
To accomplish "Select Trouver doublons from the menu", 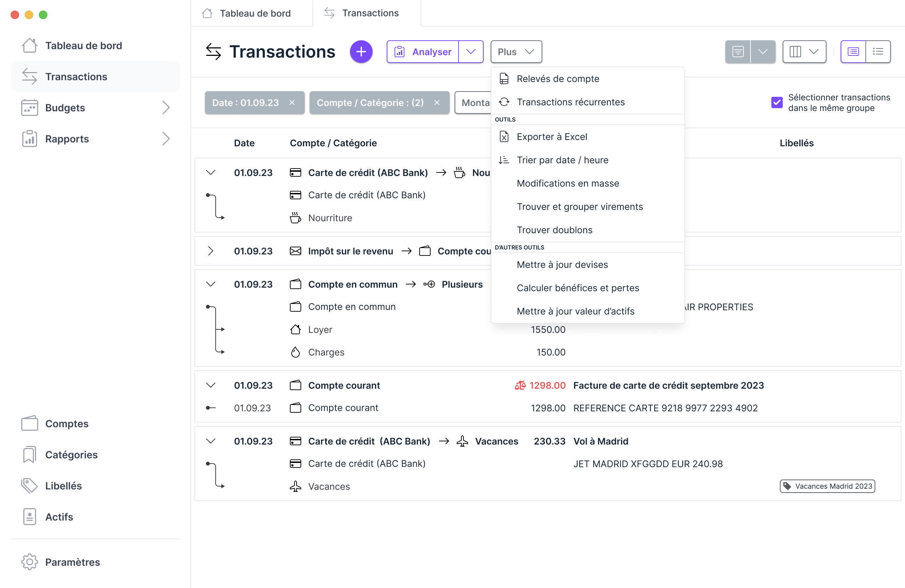I will (554, 230).
